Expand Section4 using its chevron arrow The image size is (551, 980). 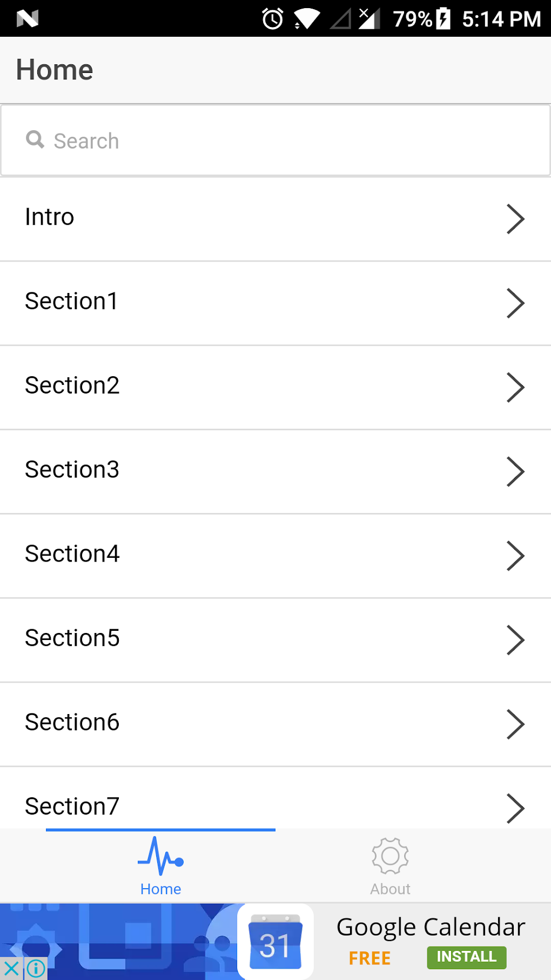click(515, 556)
